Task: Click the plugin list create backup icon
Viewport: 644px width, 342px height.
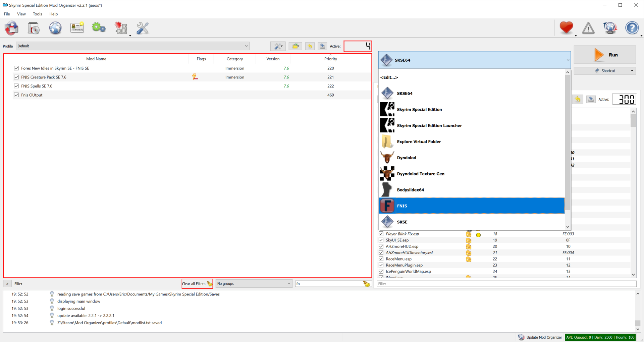Action: [x=591, y=99]
